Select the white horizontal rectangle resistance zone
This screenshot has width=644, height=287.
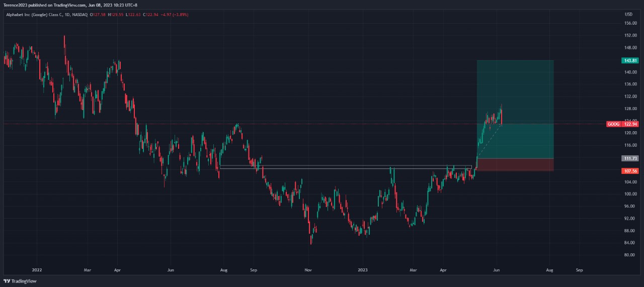point(346,167)
